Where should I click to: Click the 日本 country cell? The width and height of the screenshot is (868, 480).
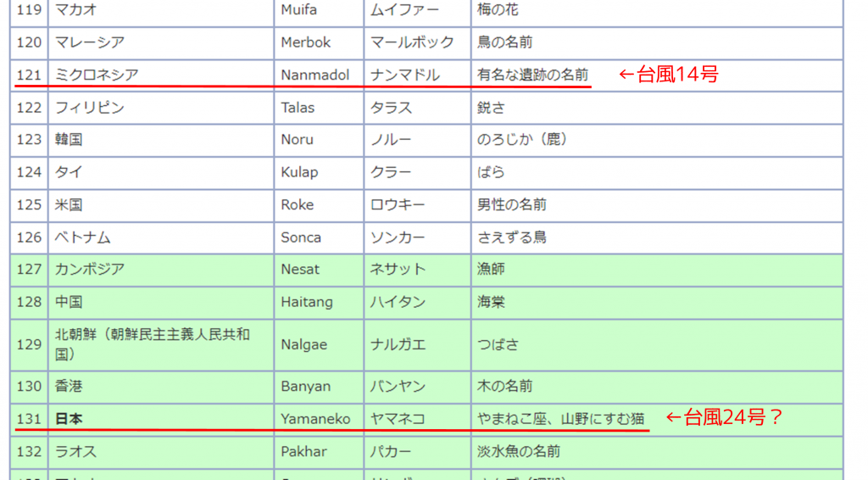click(x=70, y=419)
